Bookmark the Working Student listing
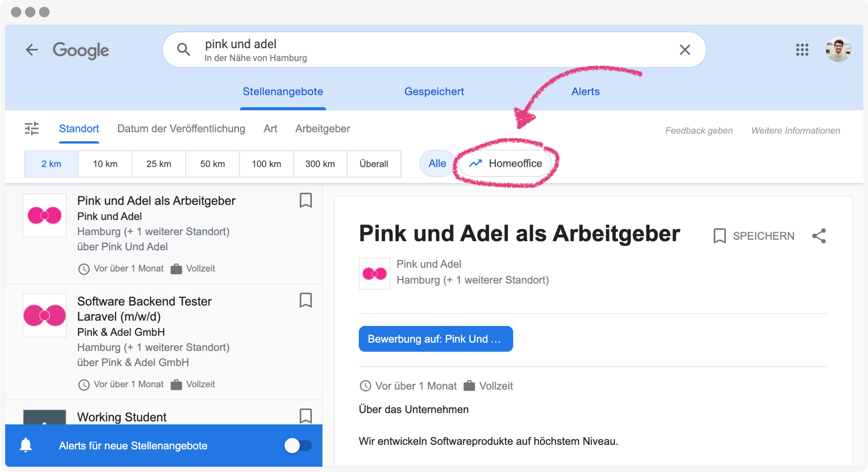868x472 pixels. point(306,416)
